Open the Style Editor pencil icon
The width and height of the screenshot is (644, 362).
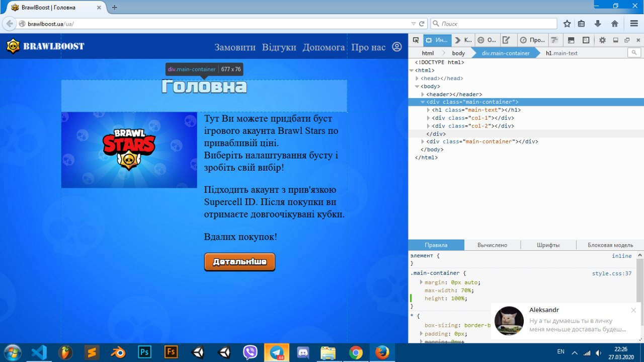pyautogui.click(x=507, y=40)
